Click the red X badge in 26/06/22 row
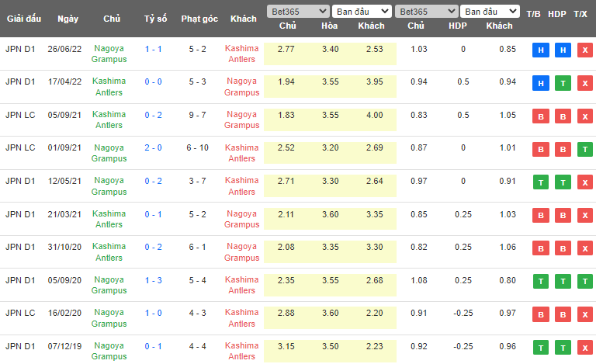Image resolution: width=596 pixels, height=364 pixels. pos(585,50)
